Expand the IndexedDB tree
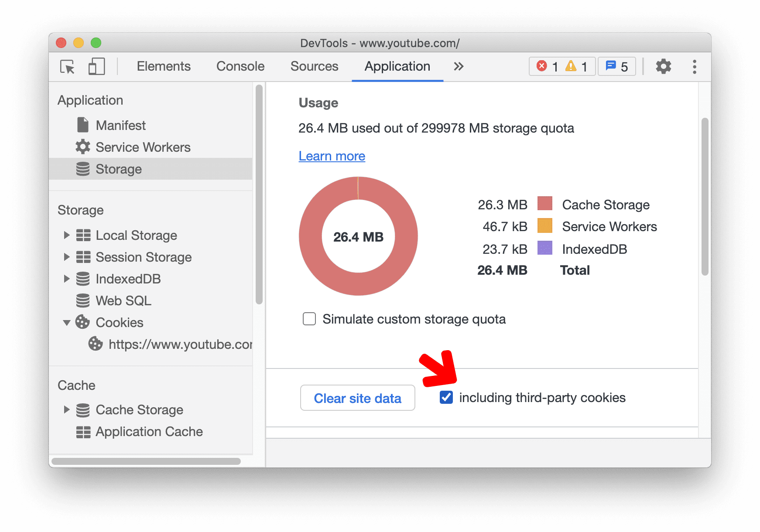 [67, 279]
